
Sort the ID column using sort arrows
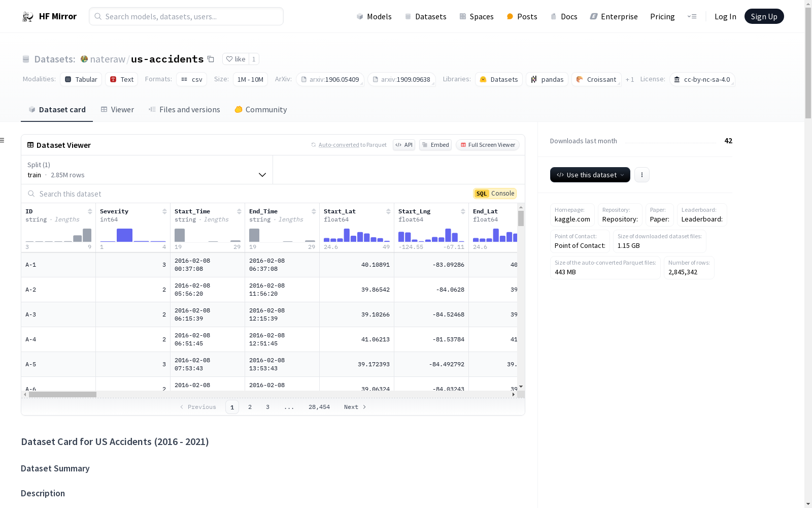click(x=90, y=211)
